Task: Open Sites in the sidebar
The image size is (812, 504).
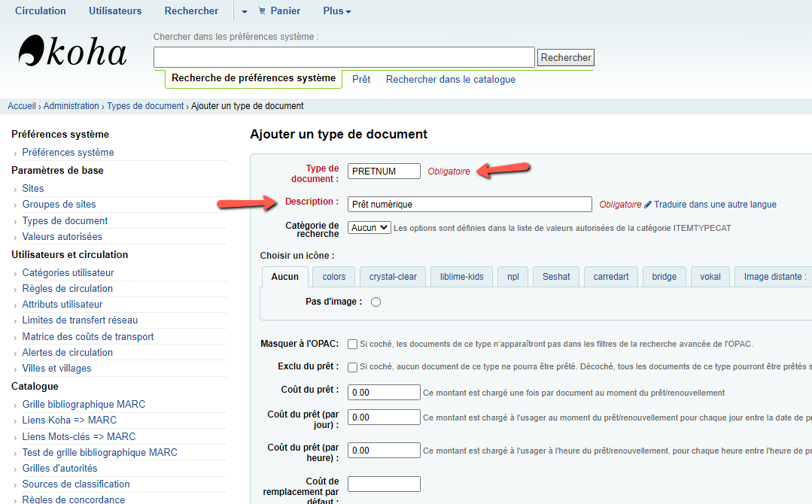Action: (x=32, y=188)
